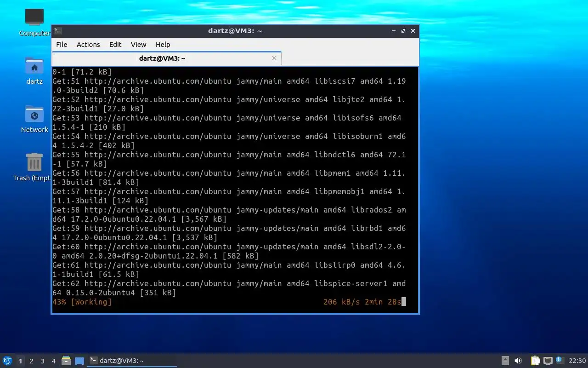Click the 22:30 clock in the panel
Viewport: 588px width, 368px height.
pos(577,361)
